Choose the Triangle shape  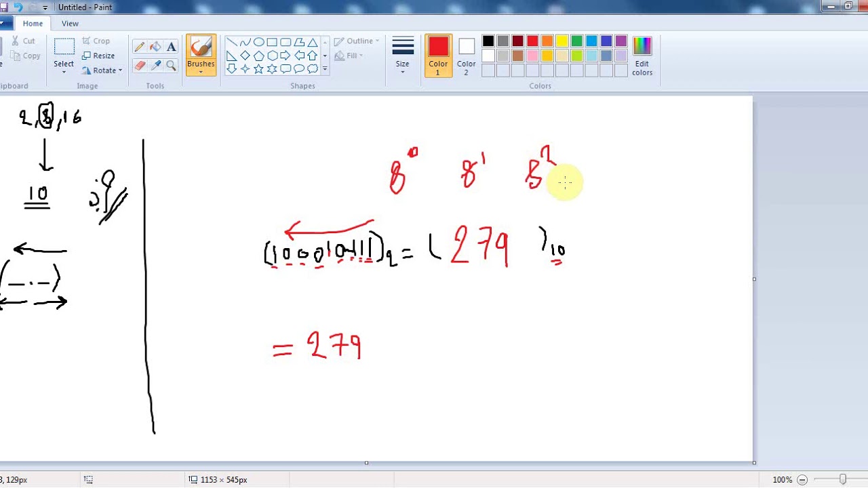click(313, 42)
